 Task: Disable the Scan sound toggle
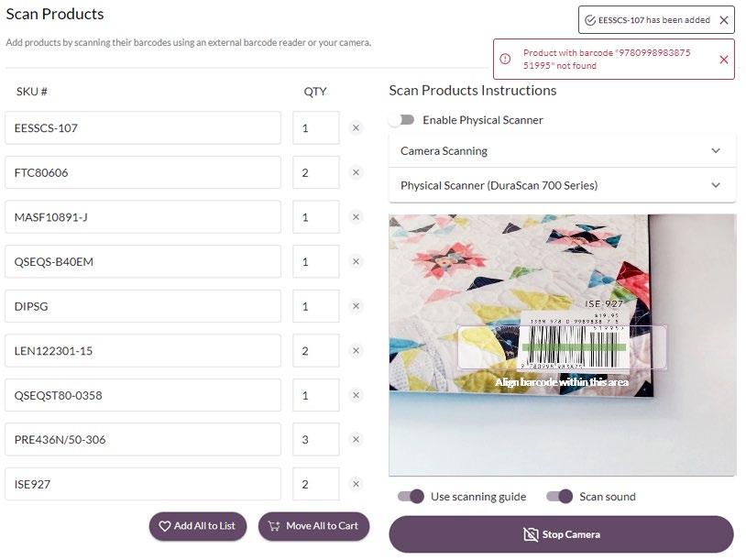[x=559, y=497]
